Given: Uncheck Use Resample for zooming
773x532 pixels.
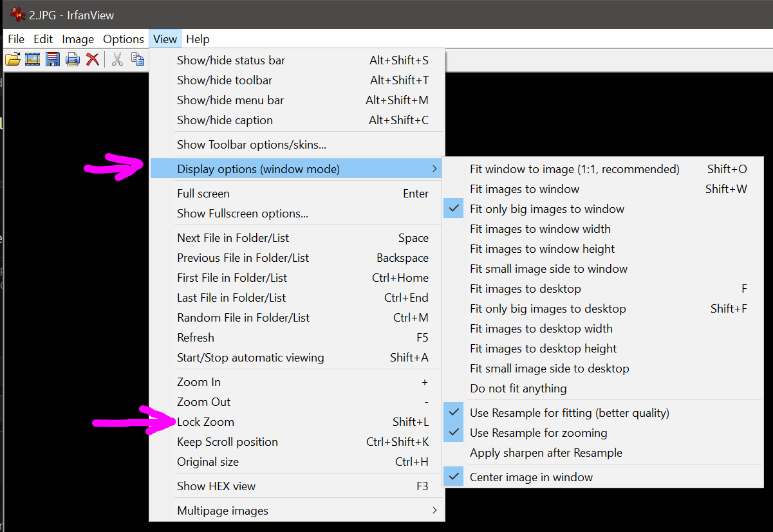Looking at the screenshot, I should 603,433.
